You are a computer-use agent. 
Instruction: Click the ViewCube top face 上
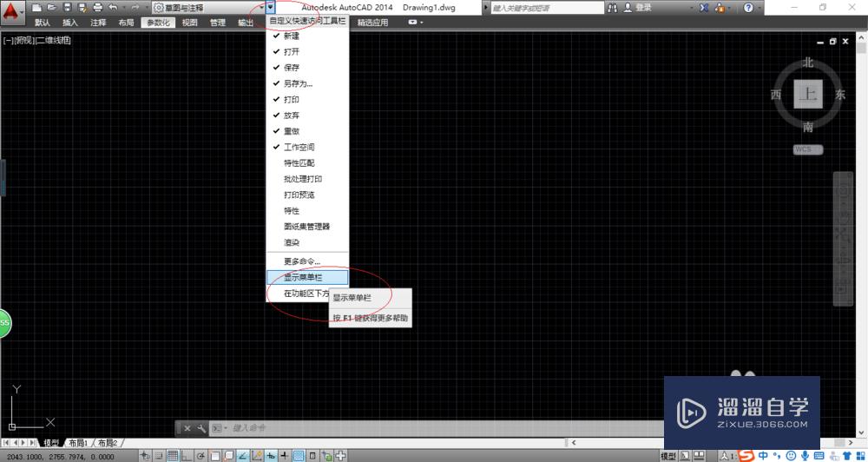(808, 94)
